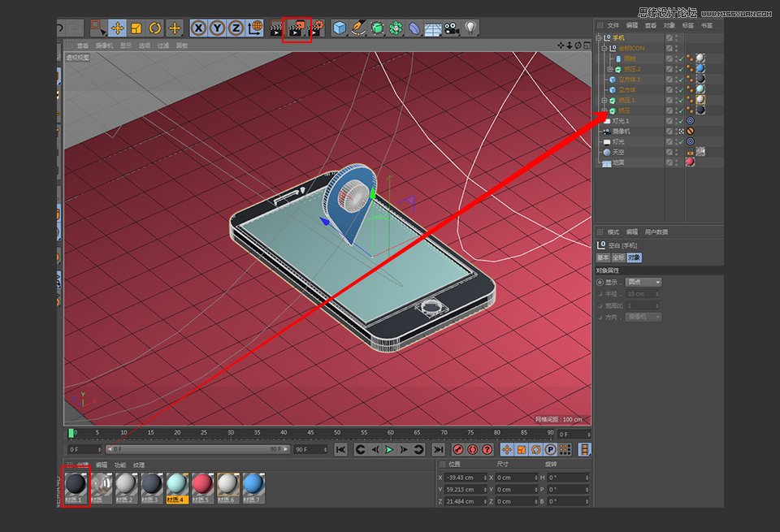Click the pen spline tool icon in toolbar
Viewport: 780px width, 532px height.
(357, 28)
